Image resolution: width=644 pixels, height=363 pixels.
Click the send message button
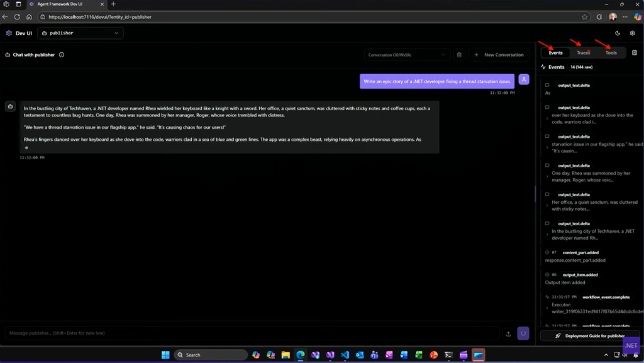523,333
